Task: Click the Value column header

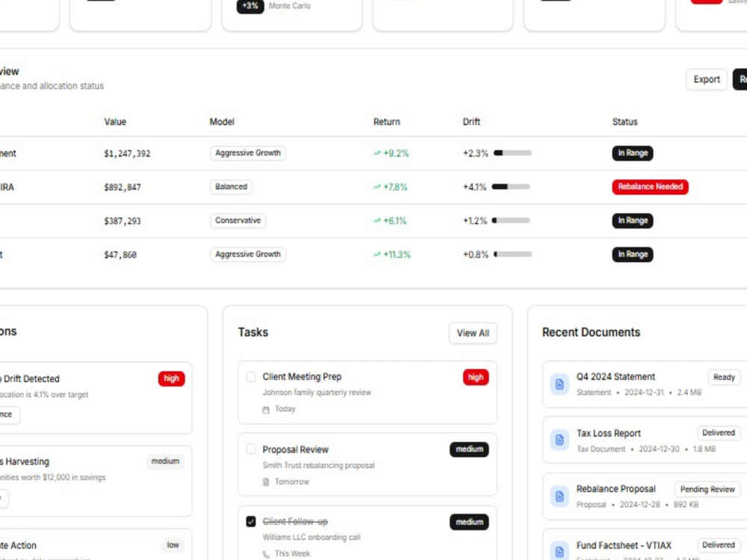Action: pyautogui.click(x=115, y=122)
